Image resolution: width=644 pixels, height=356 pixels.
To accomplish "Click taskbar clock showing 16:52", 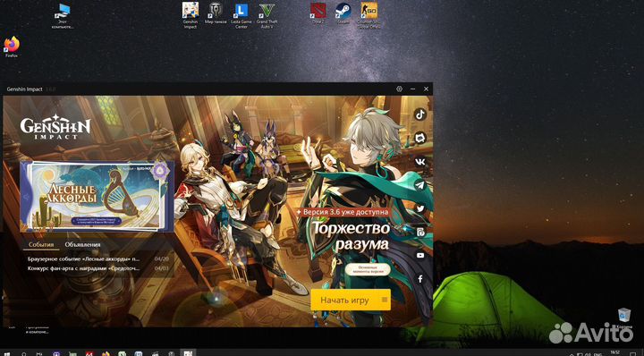I will 614,352.
